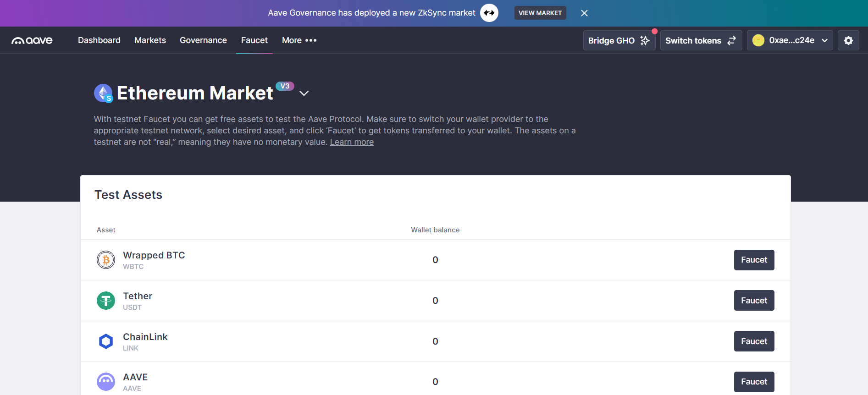The image size is (868, 395).
Task: Click the Ethereum Market network icon
Action: coord(103,93)
